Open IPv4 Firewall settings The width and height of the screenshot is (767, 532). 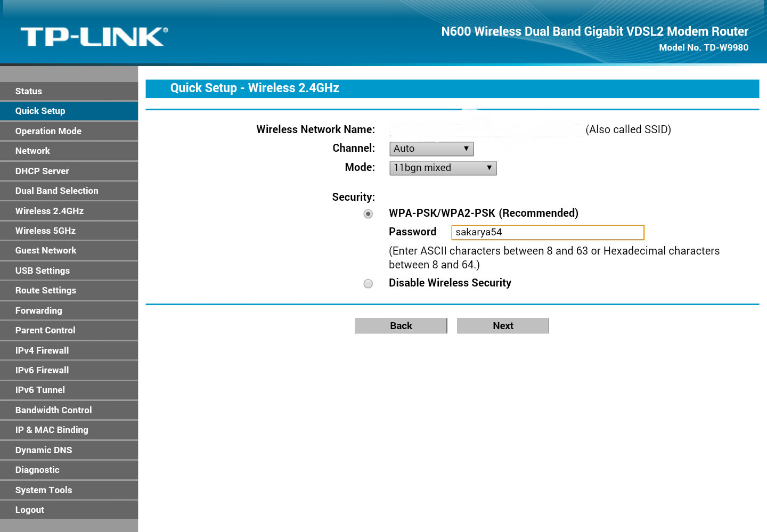[x=69, y=350]
